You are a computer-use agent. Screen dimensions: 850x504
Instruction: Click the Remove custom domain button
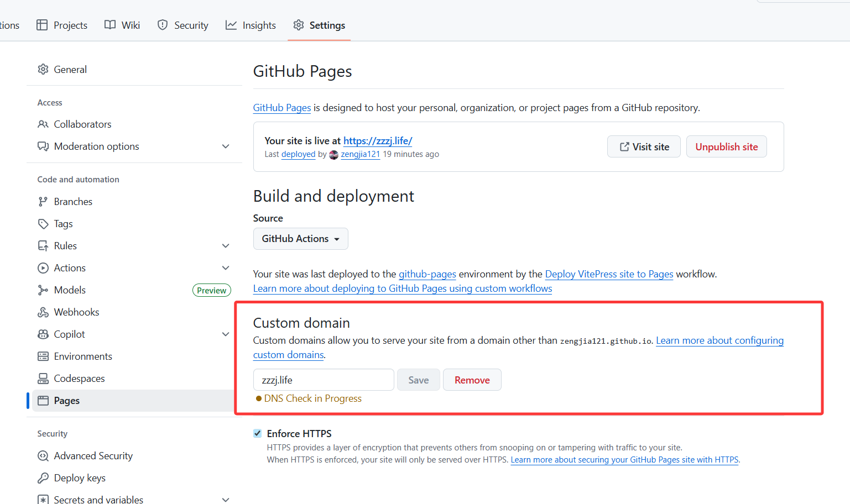472,380
